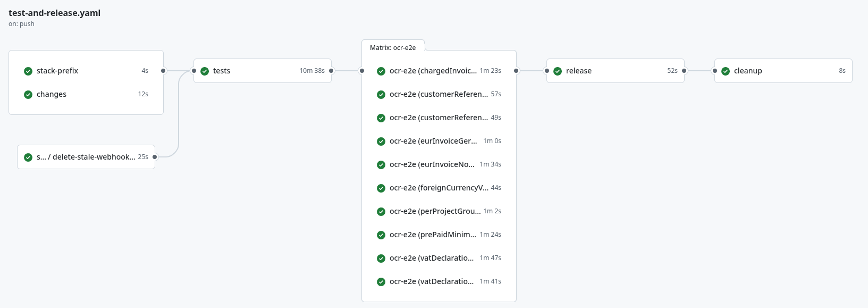Image resolution: width=868 pixels, height=308 pixels.
Task: Click the status icon of the 1m 41s vatDeclaratio job
Action: coord(381,282)
